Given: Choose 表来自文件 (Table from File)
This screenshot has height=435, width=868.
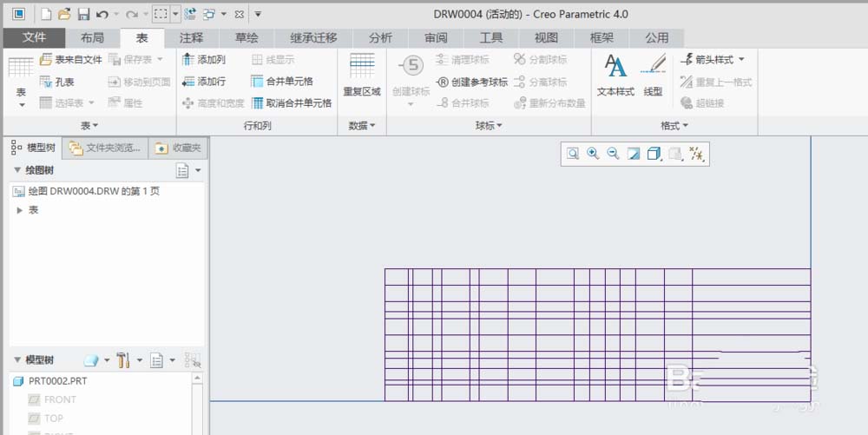Looking at the screenshot, I should [71, 59].
